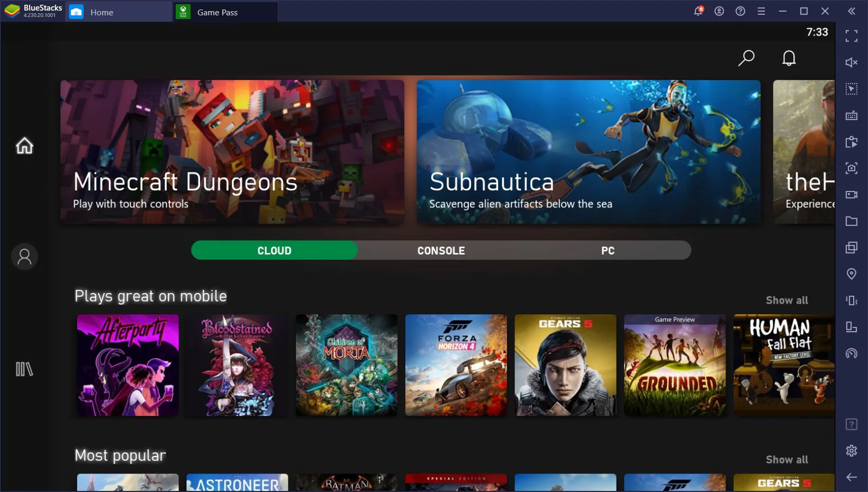Open keyboard game controls icon

(x=851, y=115)
